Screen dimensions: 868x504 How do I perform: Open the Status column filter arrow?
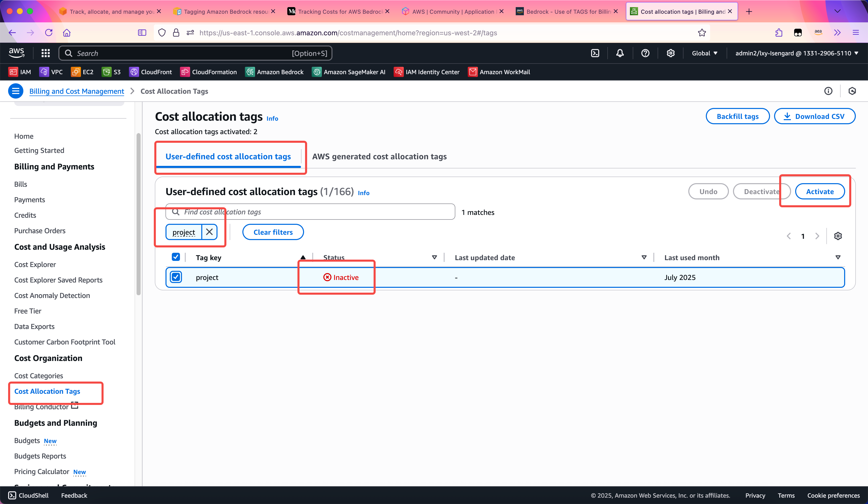(434, 258)
